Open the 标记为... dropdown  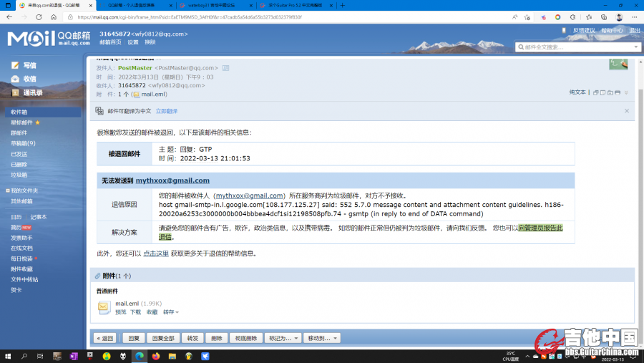[x=283, y=338]
